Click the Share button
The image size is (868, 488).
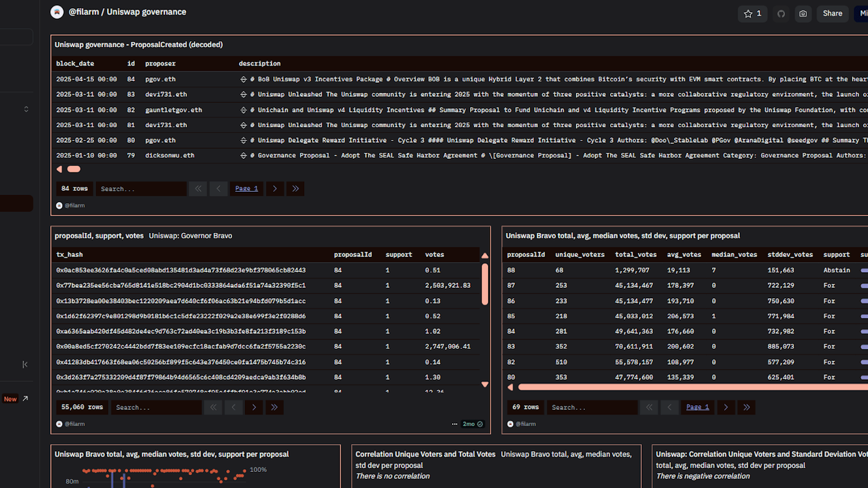pyautogui.click(x=832, y=14)
